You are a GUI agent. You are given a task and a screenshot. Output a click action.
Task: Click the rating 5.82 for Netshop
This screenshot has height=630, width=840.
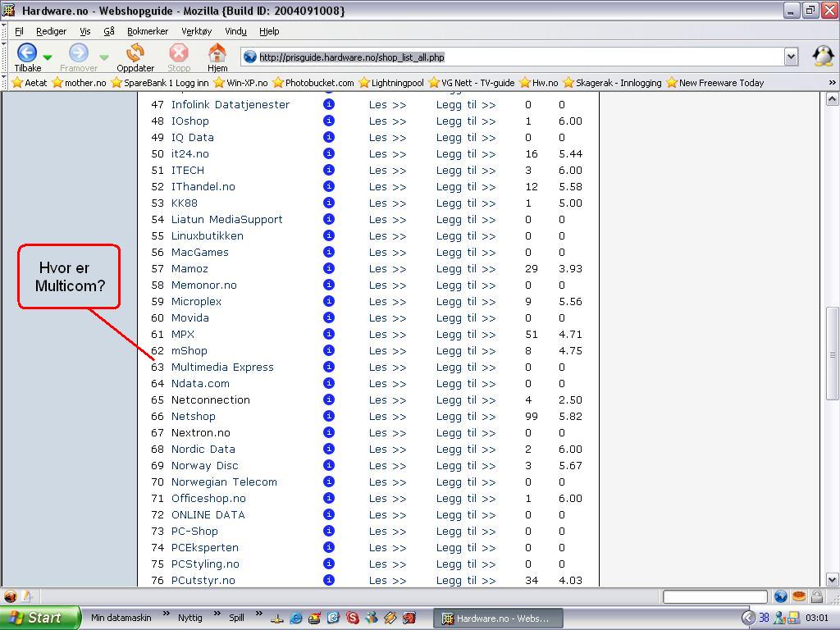[x=570, y=416]
